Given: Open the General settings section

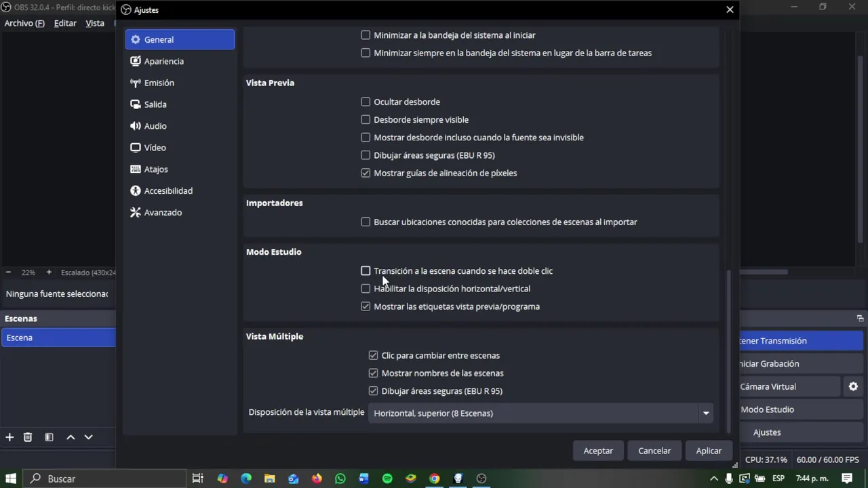Looking at the screenshot, I should [x=180, y=39].
